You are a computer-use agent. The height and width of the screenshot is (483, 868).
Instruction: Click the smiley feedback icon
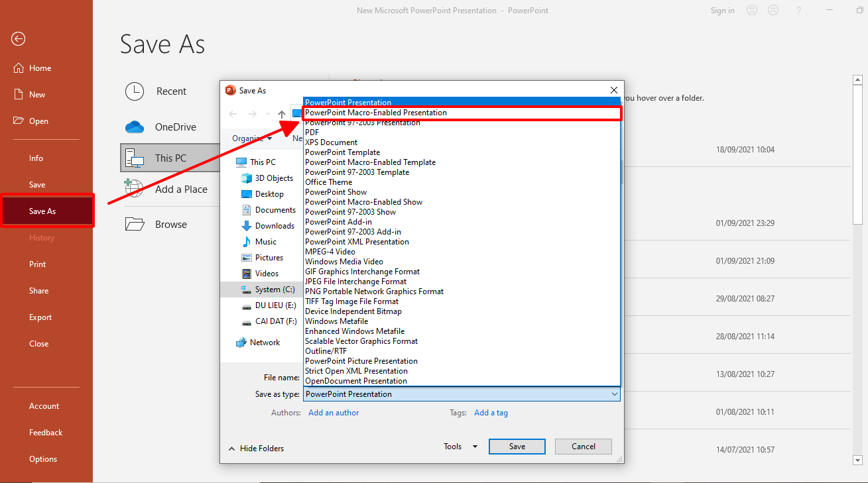[x=752, y=10]
